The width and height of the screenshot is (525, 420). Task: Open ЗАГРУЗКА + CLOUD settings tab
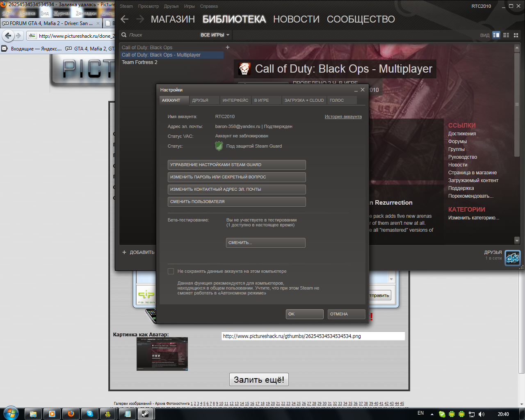pos(304,100)
